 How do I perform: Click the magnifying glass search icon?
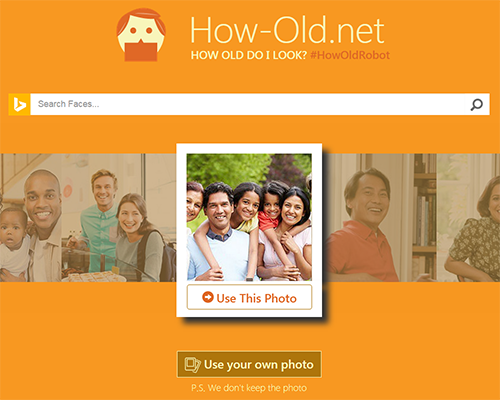477,104
